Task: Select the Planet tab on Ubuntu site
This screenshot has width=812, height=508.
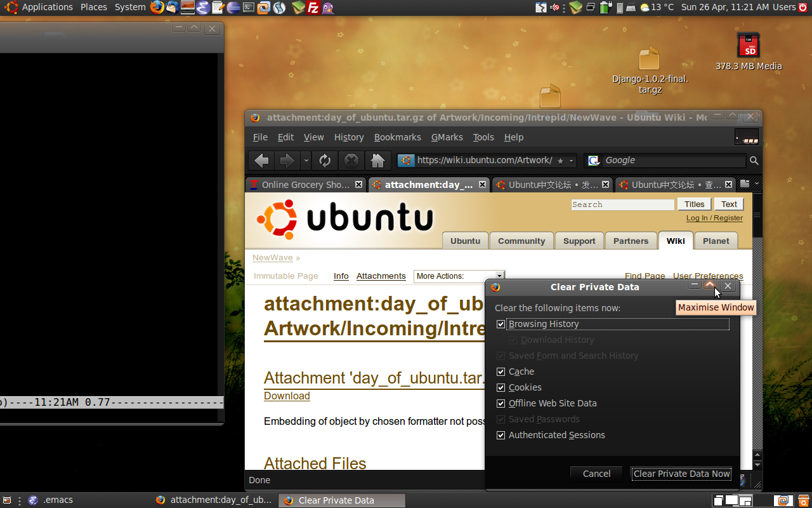Action: (x=716, y=241)
